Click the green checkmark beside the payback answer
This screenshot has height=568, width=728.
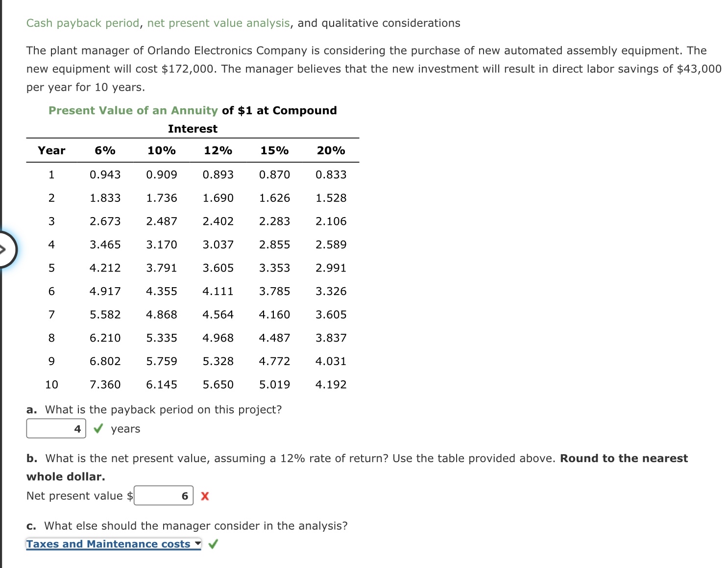tap(98, 428)
